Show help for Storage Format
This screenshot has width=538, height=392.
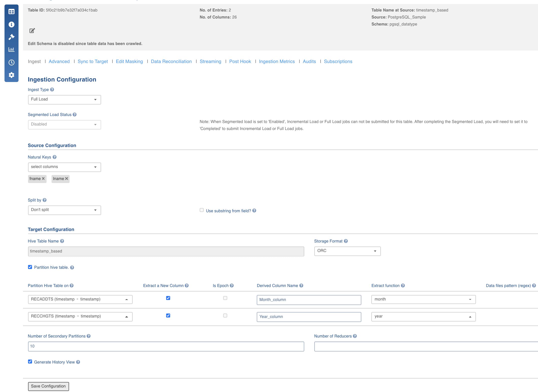(x=346, y=241)
